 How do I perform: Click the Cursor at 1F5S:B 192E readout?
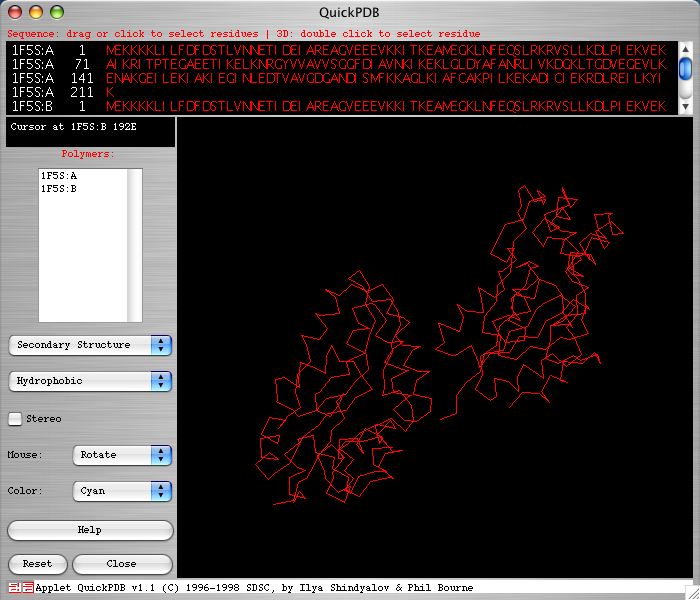coord(74,127)
